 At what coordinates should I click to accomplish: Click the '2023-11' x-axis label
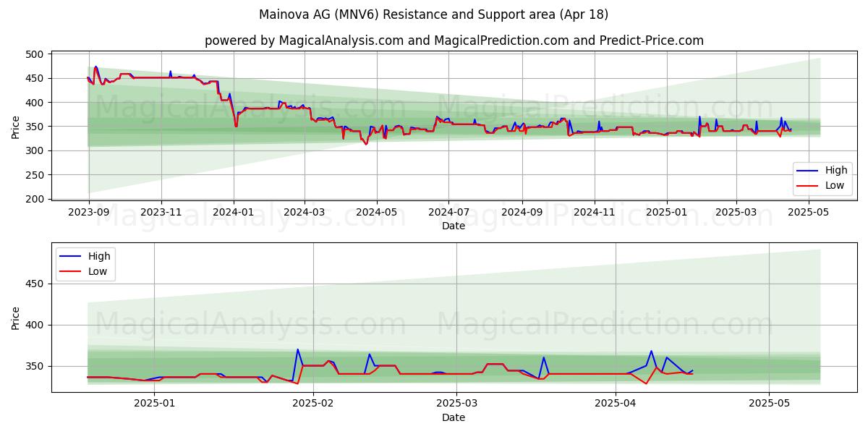pos(161,213)
